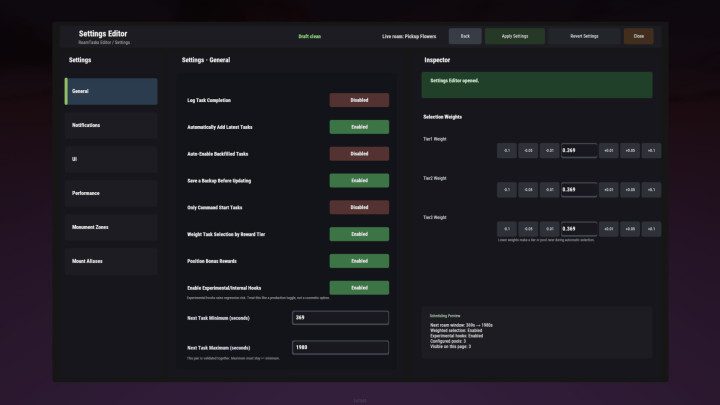Click the Back button in the header
The width and height of the screenshot is (720, 405).
(x=465, y=36)
